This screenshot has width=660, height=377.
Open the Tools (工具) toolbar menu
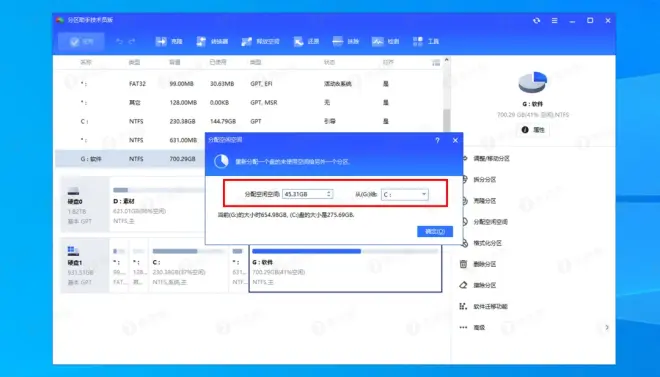click(426, 41)
